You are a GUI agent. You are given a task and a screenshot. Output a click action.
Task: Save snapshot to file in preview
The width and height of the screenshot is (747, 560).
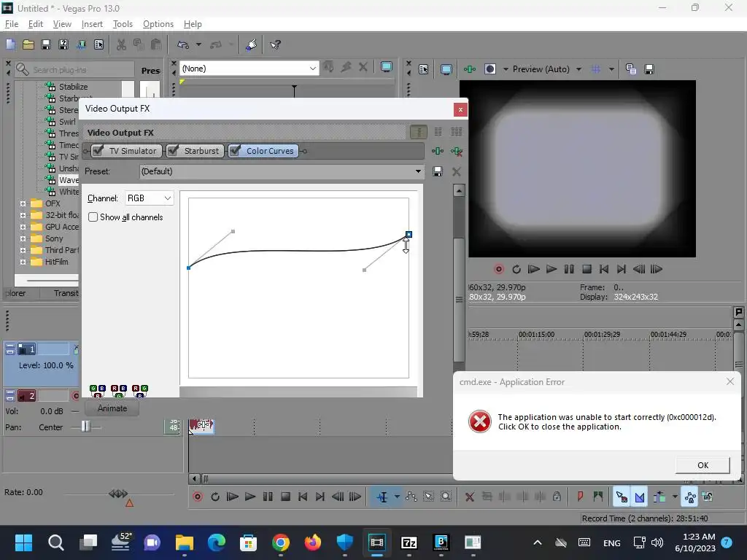649,69
